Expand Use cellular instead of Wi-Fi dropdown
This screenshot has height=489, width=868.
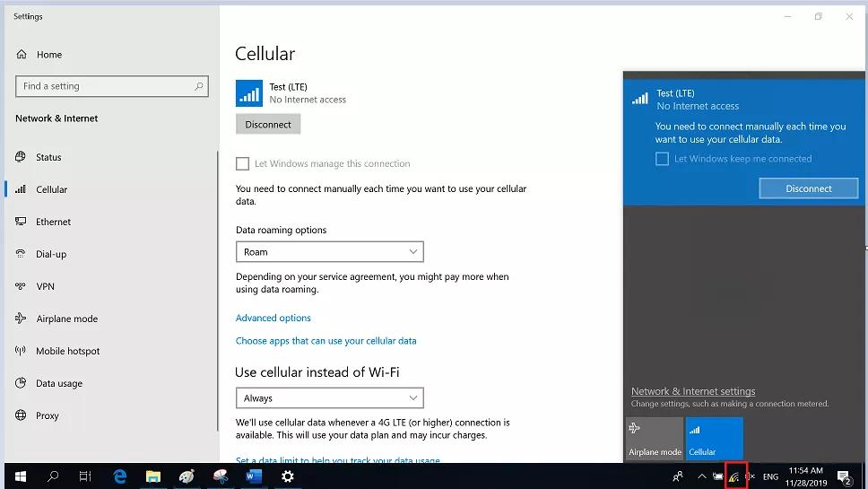pyautogui.click(x=329, y=398)
